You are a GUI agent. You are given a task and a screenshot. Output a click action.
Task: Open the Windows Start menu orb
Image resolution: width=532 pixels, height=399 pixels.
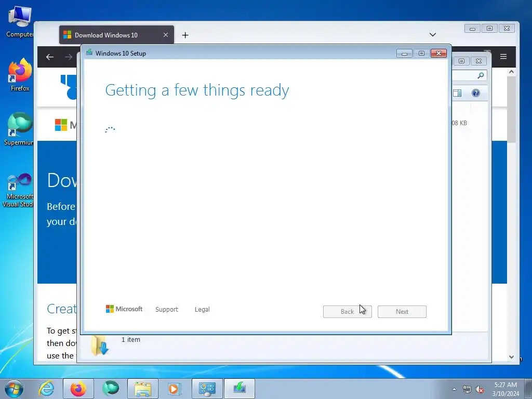click(x=14, y=389)
